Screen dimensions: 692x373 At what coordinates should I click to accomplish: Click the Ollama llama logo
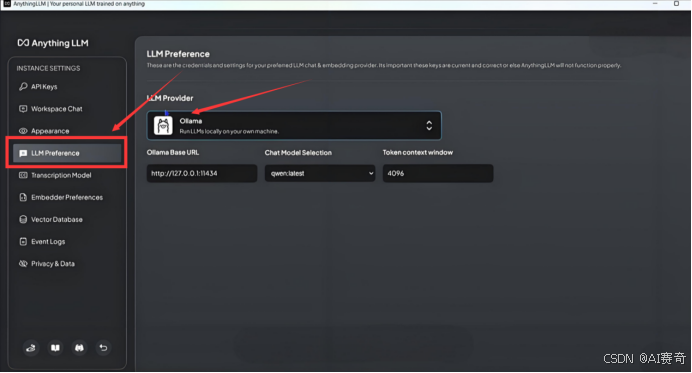[163, 125]
